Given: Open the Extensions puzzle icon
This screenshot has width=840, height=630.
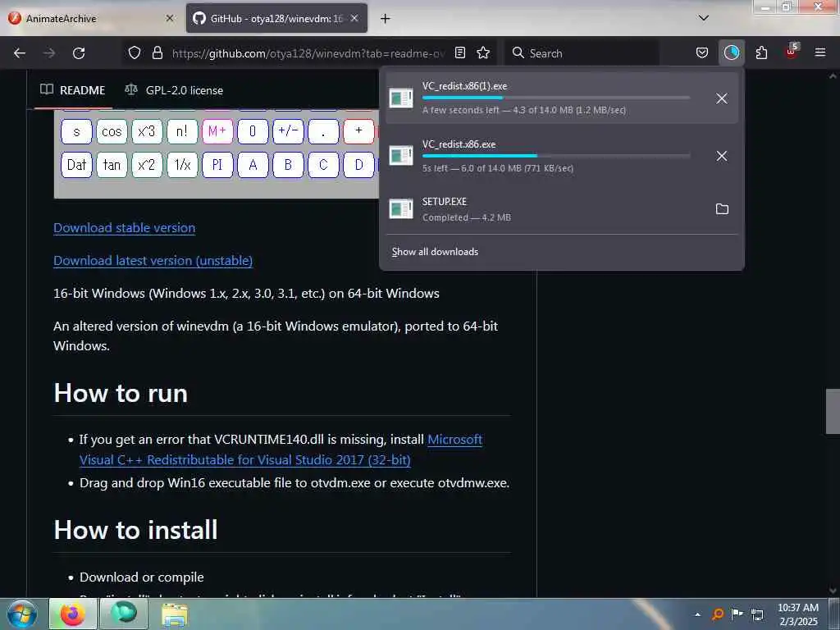Looking at the screenshot, I should click(761, 53).
